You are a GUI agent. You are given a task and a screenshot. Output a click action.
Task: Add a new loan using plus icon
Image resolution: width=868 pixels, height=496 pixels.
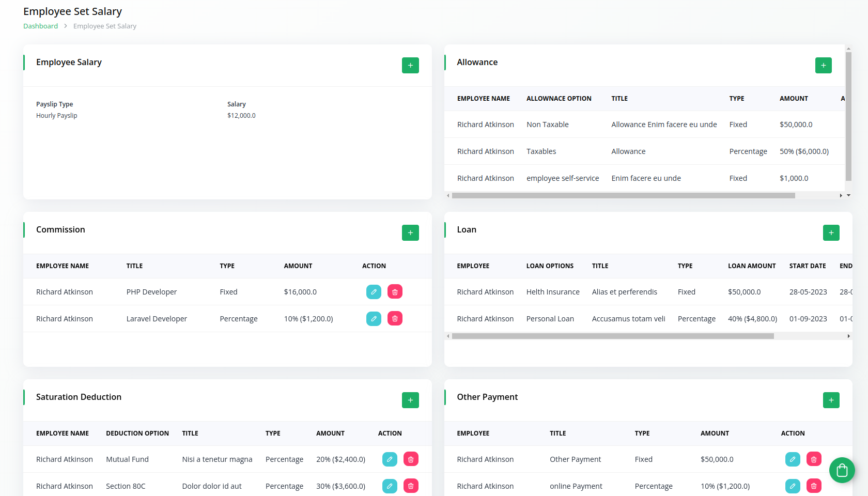coord(831,233)
